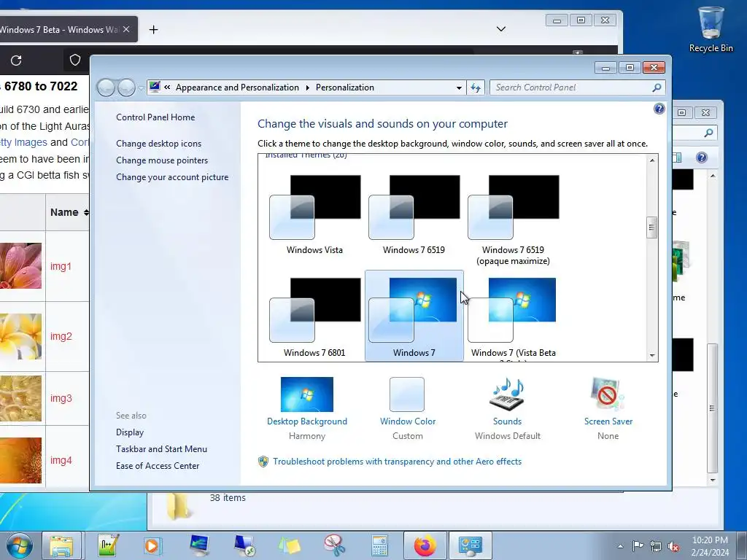Open Windows Media Player from the taskbar
Image resolution: width=747 pixels, height=560 pixels.
[152, 545]
